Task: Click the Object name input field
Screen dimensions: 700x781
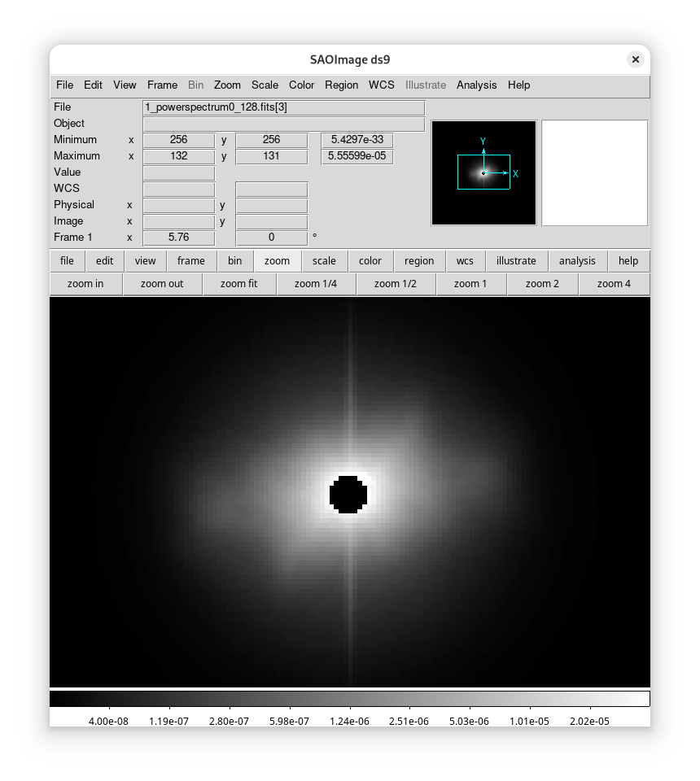Action: [283, 124]
